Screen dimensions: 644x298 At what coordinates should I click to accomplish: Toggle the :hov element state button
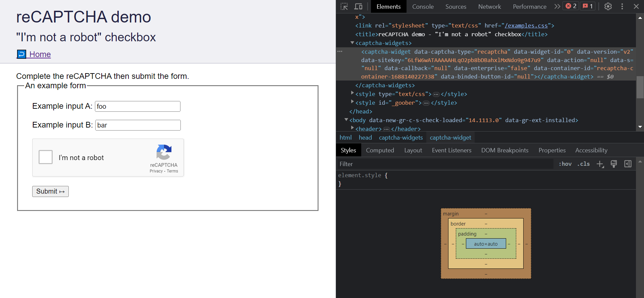pos(565,164)
